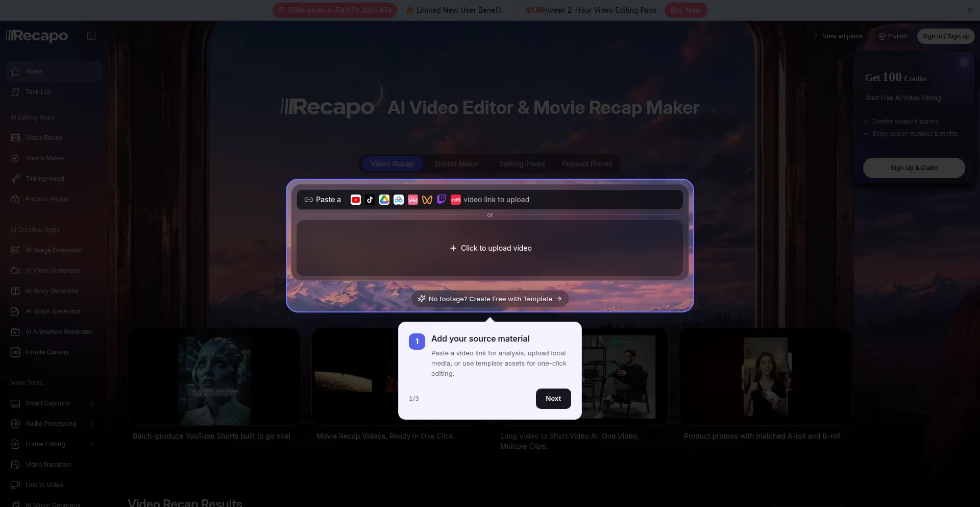Open AI Story Generator
Image resolution: width=980 pixels, height=507 pixels.
tap(54, 291)
